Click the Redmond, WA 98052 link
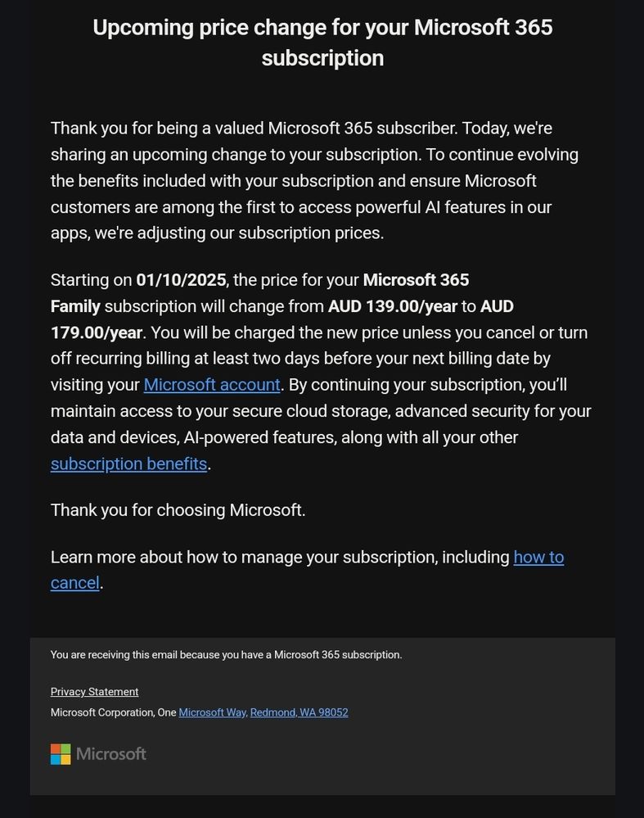Screen dimensions: 644x818 (299, 712)
